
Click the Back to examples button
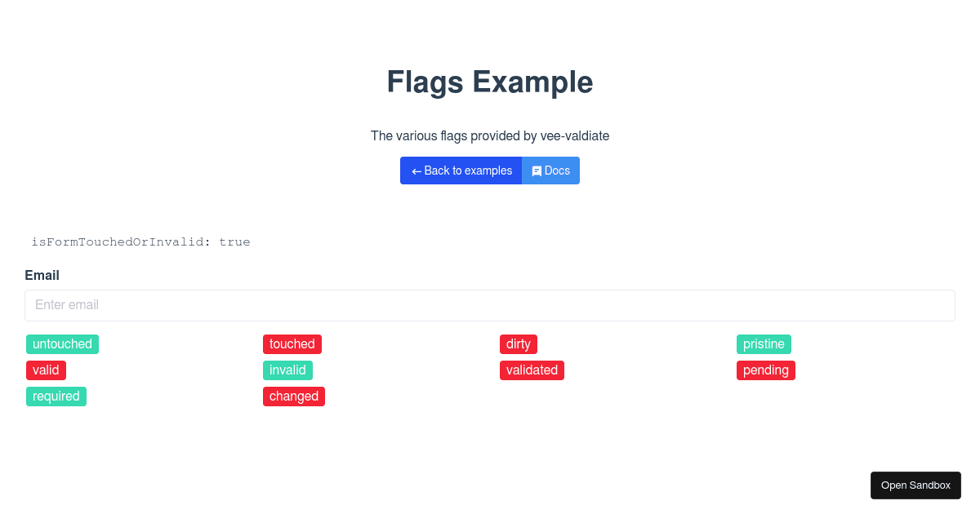(461, 171)
